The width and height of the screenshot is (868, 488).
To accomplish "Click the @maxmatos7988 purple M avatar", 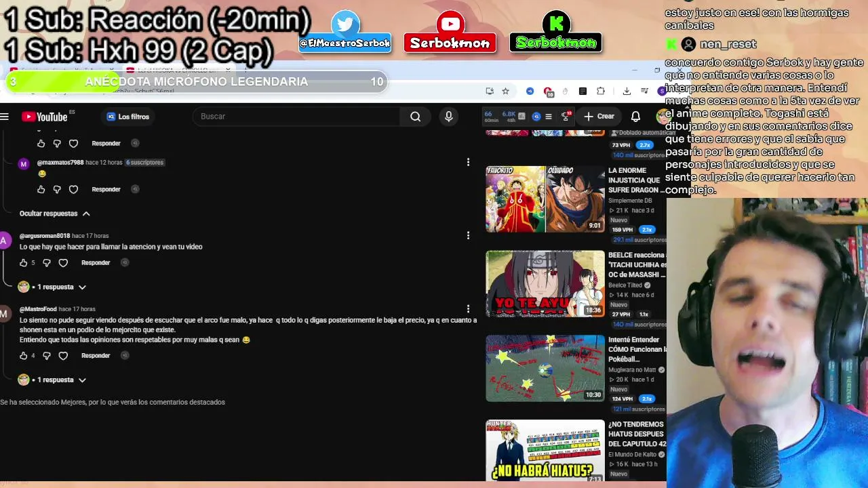I will [24, 164].
